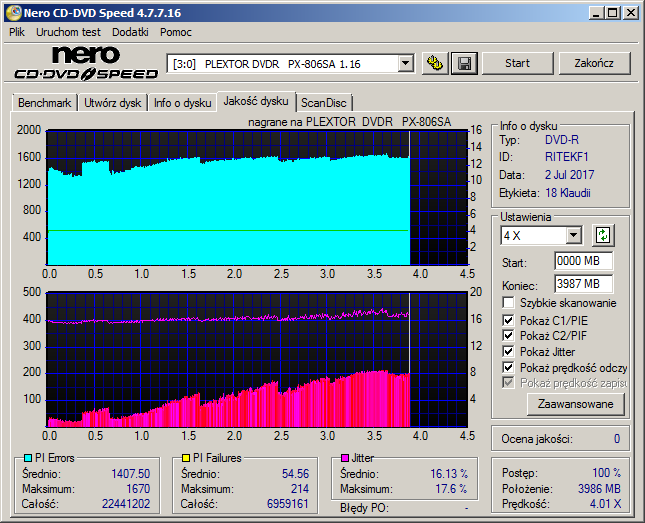Click the save floppy disk icon
Screen dimensions: 645x523
tap(464, 63)
